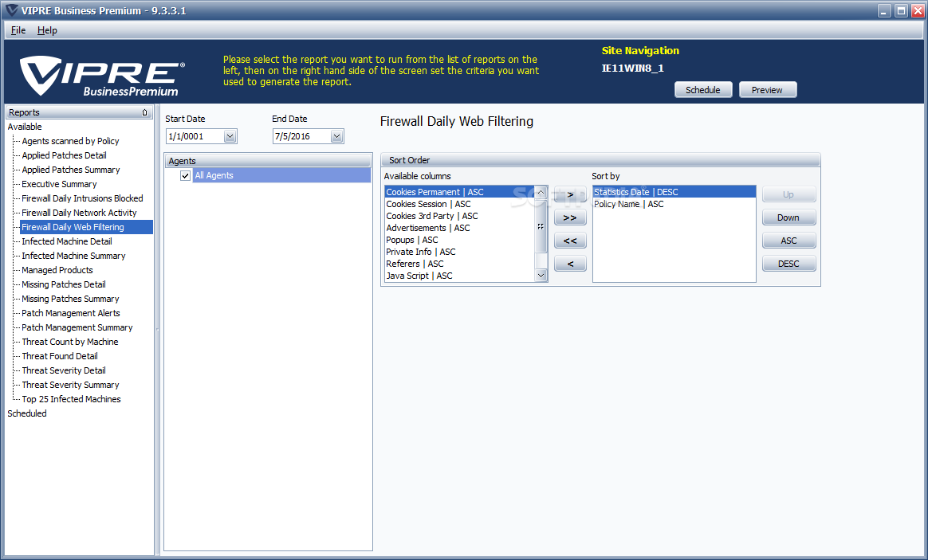Select Patch Management Summary report
This screenshot has width=928, height=560.
(77, 327)
